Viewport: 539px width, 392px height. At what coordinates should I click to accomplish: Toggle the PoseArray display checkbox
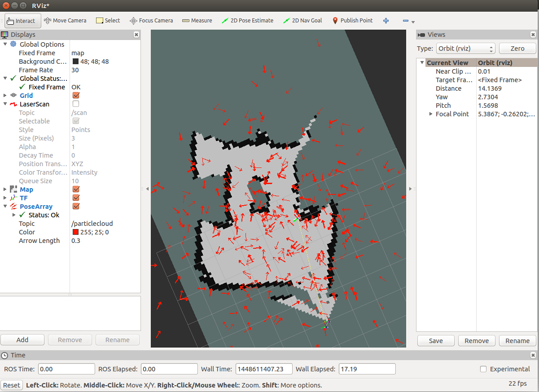[x=76, y=206]
